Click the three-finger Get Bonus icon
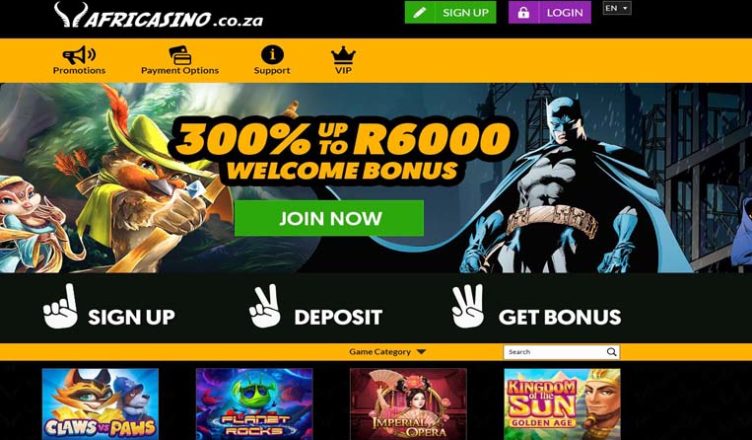This screenshot has width=752, height=440. [468, 307]
